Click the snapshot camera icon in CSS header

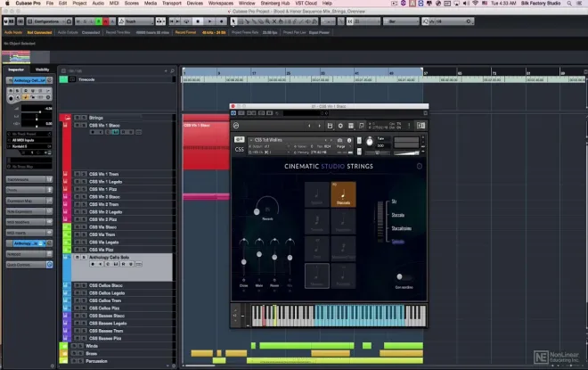click(339, 140)
